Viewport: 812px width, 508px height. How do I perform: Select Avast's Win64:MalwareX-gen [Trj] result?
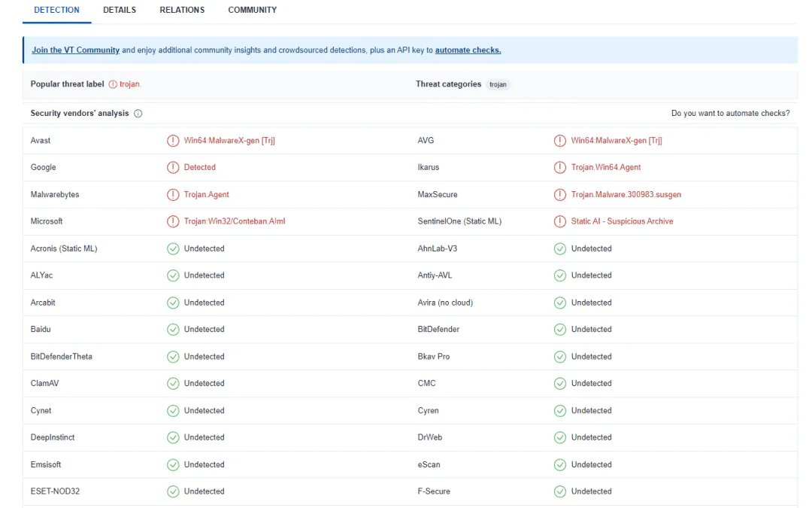[x=229, y=141]
